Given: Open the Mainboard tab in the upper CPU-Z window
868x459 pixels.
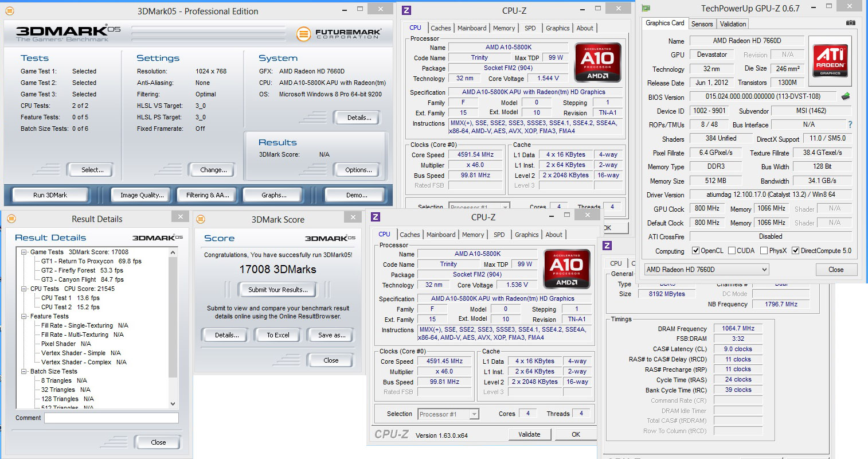Looking at the screenshot, I should pyautogui.click(x=472, y=28).
